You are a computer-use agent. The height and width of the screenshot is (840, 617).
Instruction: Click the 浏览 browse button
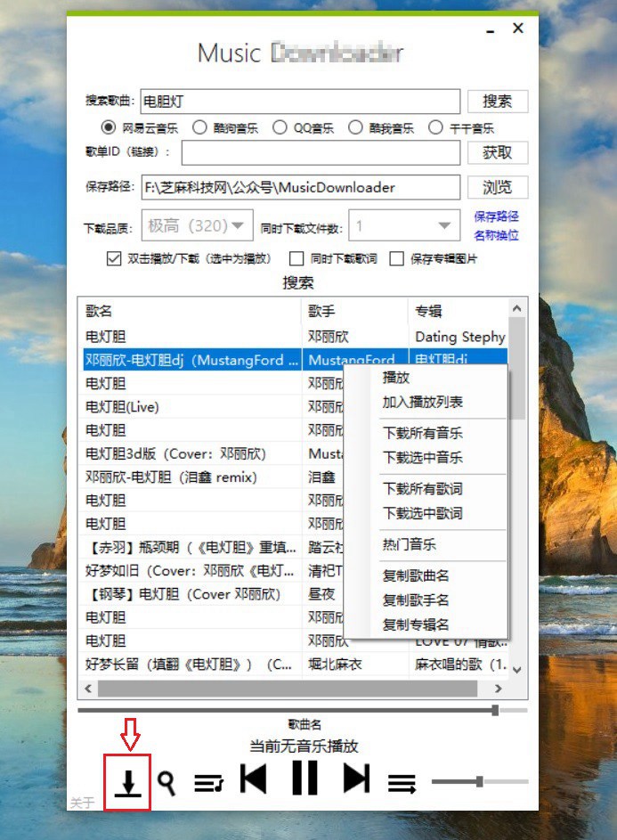tap(498, 187)
